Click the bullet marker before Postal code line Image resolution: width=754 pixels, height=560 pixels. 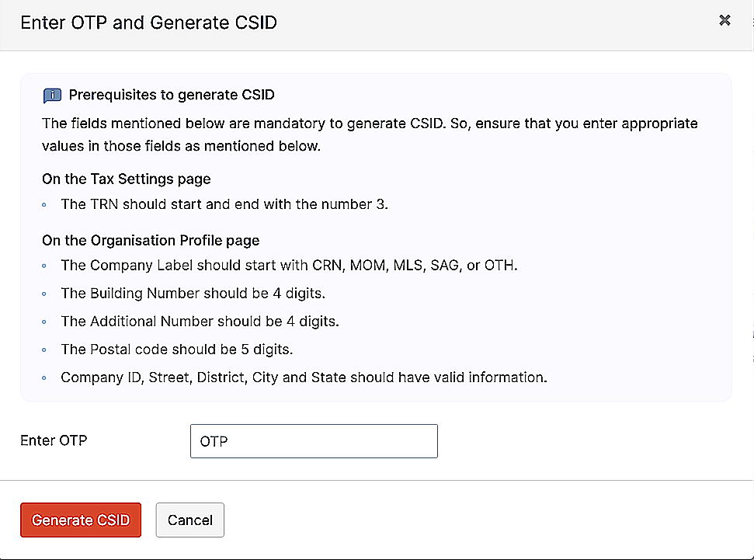tap(45, 350)
